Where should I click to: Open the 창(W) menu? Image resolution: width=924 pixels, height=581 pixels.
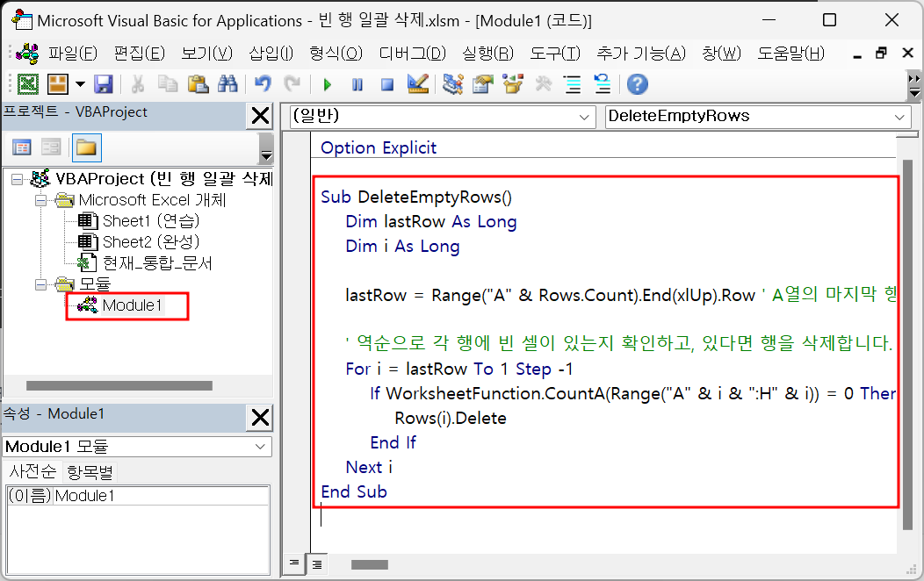(721, 54)
